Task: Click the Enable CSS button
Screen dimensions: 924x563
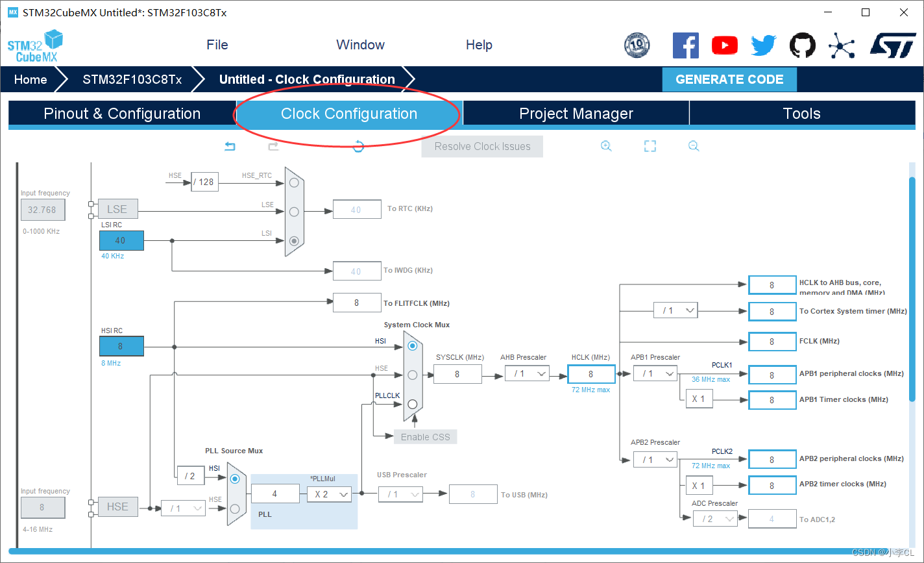Action: [x=425, y=436]
